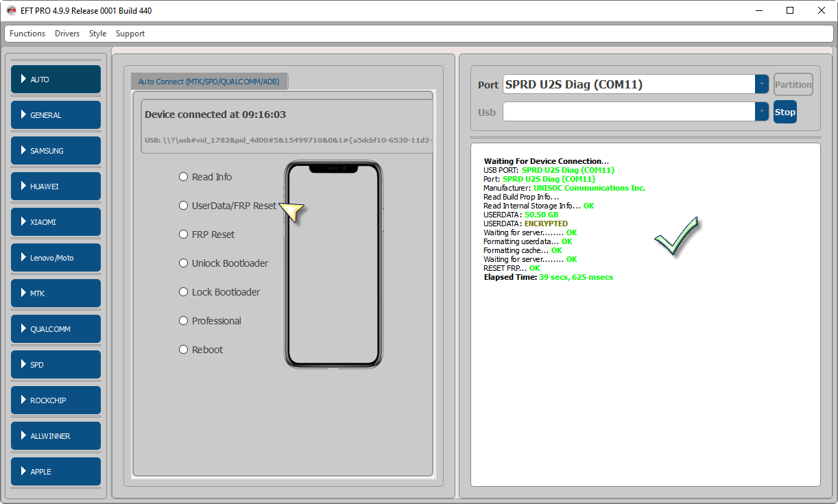
Task: Minimize the EFT PRO window
Action: tap(759, 10)
